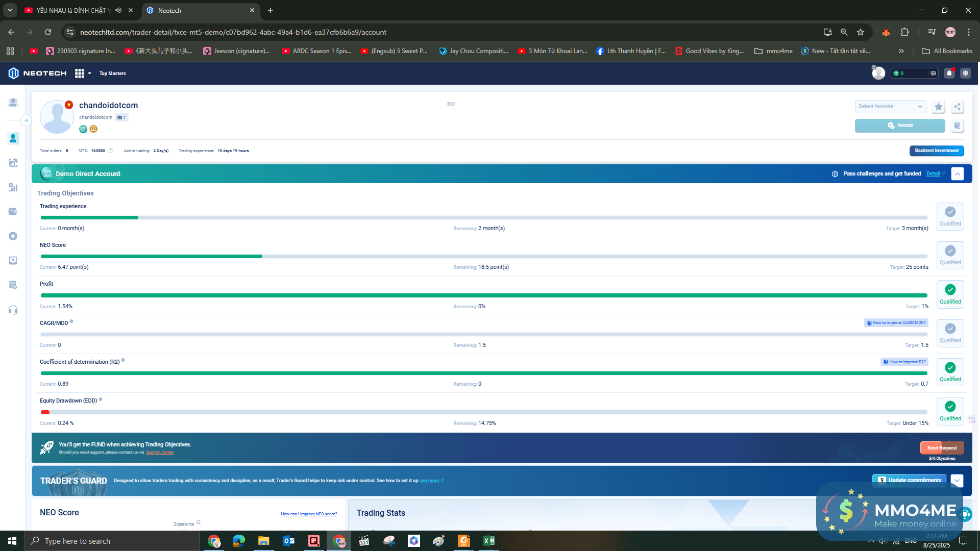The width and height of the screenshot is (980, 551).
Task: Click the star favorite icon near Invest
Action: pyautogui.click(x=938, y=107)
